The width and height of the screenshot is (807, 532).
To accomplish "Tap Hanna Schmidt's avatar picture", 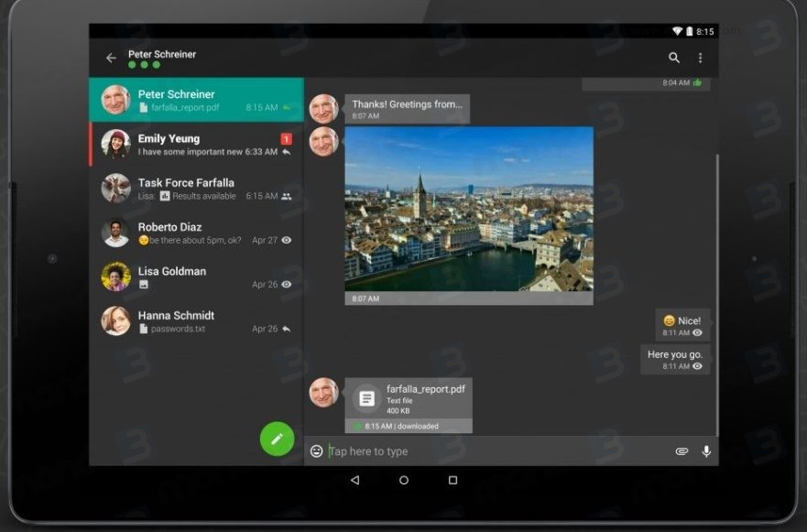I will click(x=115, y=320).
